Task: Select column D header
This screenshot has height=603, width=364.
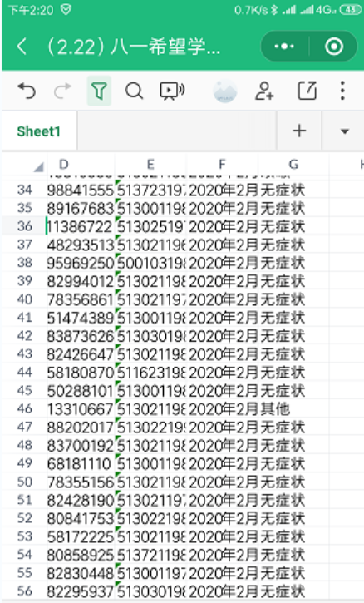Action: click(x=64, y=165)
